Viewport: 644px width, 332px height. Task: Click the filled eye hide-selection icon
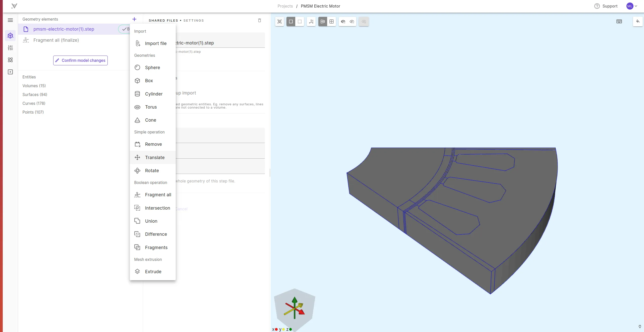tap(343, 22)
